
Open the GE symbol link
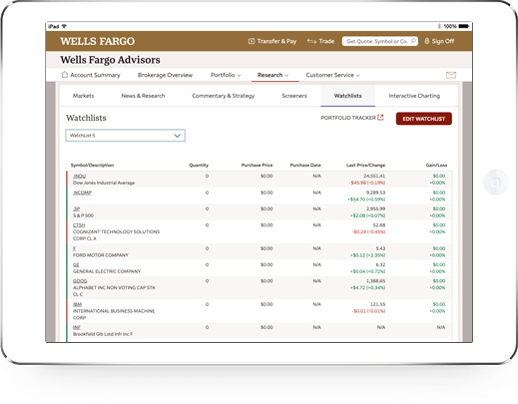(76, 265)
